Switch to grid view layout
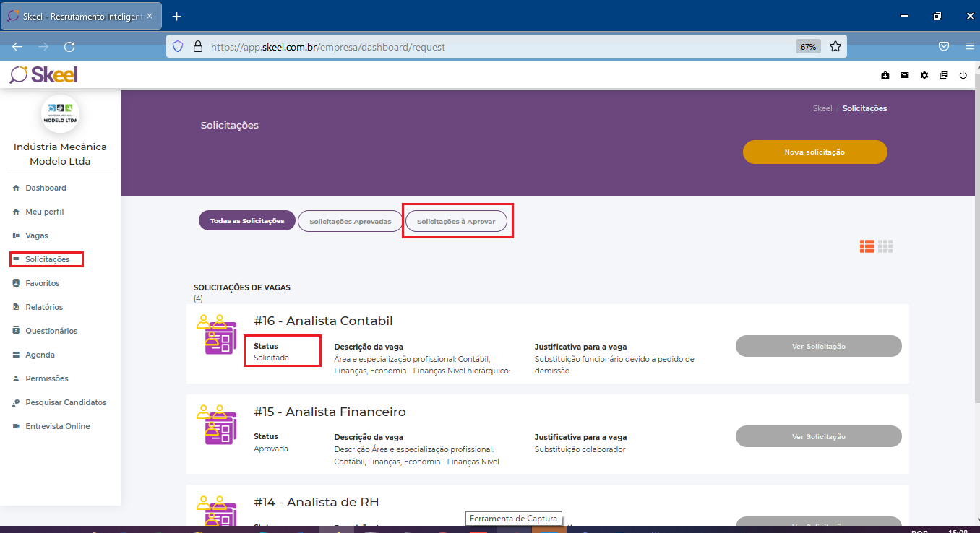This screenshot has width=980, height=533. [885, 246]
